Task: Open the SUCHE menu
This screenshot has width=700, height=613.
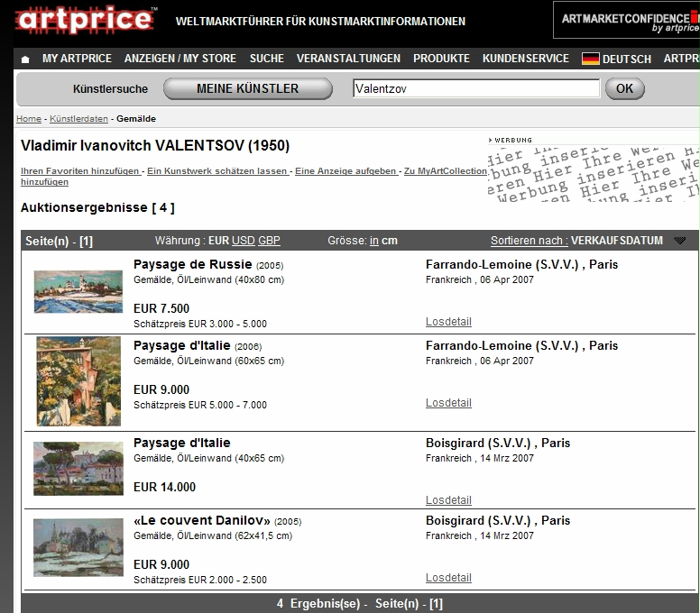Action: click(x=266, y=59)
